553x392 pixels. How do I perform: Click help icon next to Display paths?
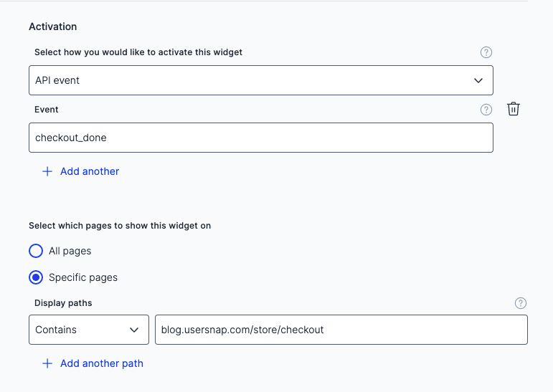[521, 303]
